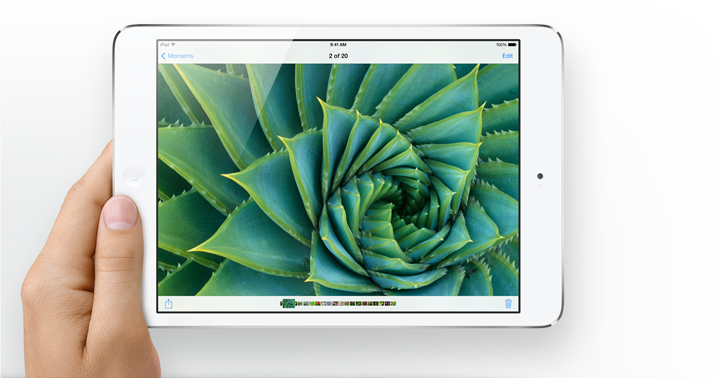Tap the Wi-Fi signal icon in the status bar
Viewport: 719px width, 378px height.
click(173, 45)
